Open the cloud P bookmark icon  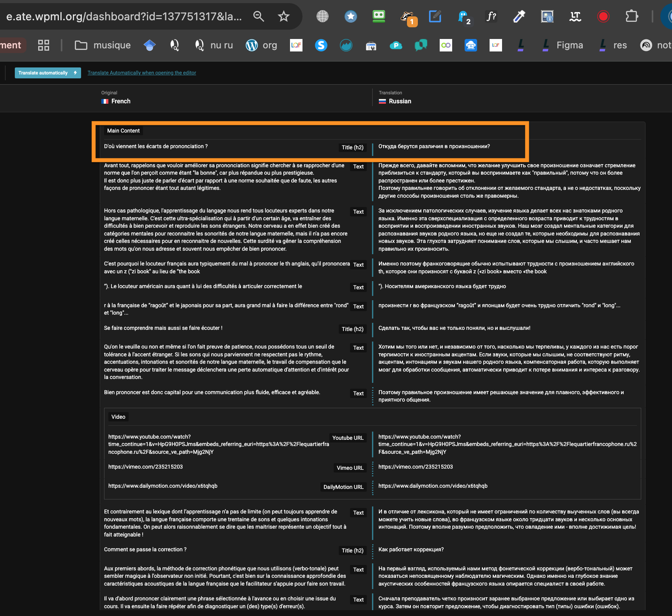(396, 45)
